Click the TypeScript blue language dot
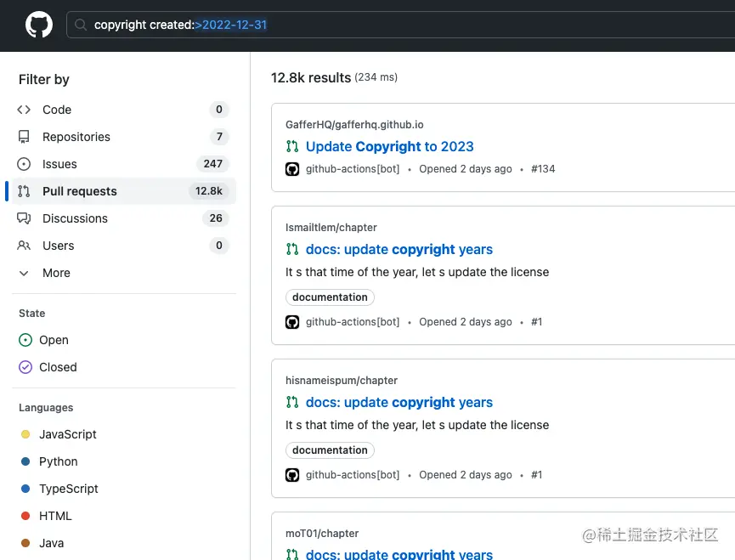Screen dimensions: 735x560 (25, 489)
